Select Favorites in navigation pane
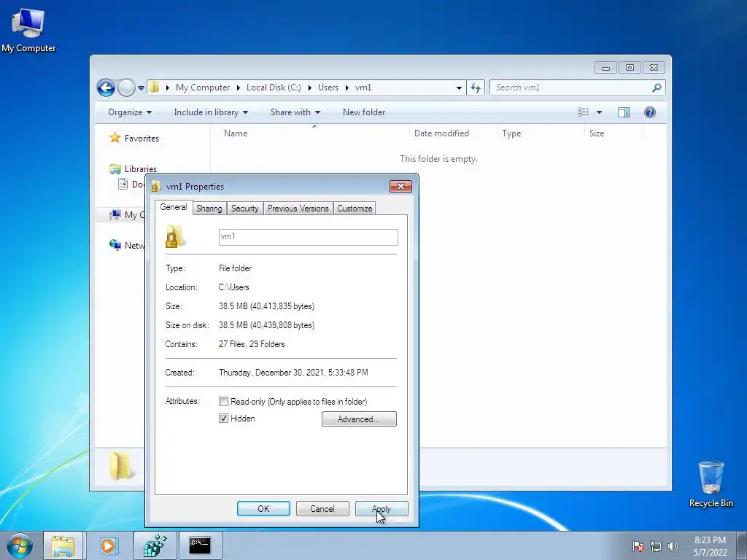 pyautogui.click(x=142, y=138)
